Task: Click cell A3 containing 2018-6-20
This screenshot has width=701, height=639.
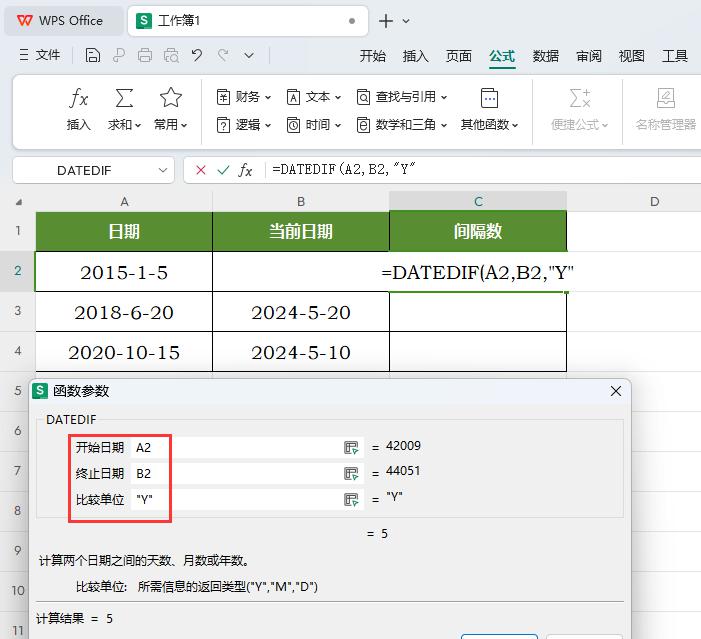Action: pos(124,312)
